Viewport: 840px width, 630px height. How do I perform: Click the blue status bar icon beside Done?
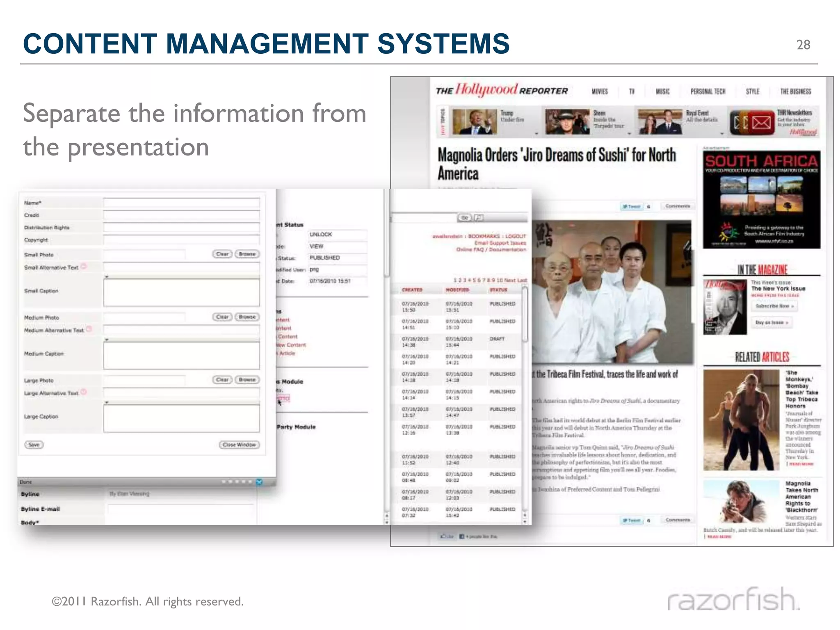[x=259, y=482]
